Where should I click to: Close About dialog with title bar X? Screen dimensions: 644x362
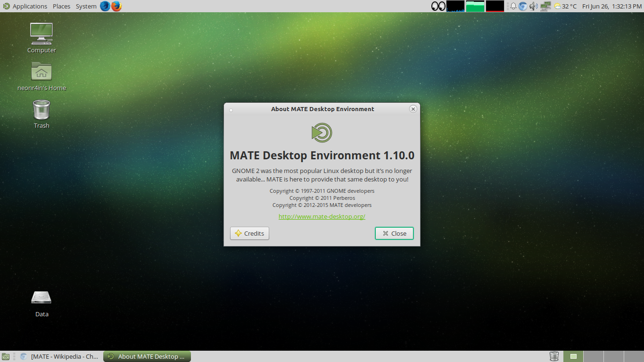coord(413,109)
